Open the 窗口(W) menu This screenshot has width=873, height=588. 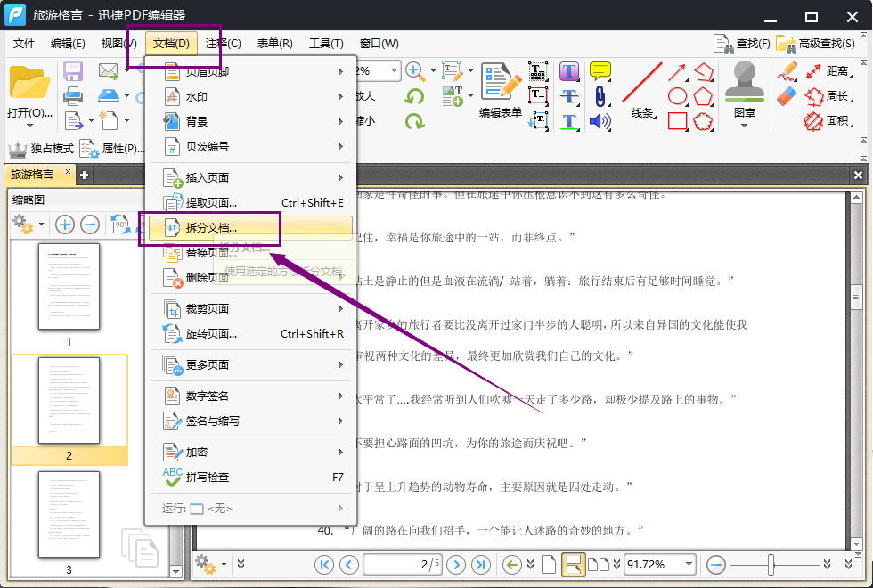[379, 44]
